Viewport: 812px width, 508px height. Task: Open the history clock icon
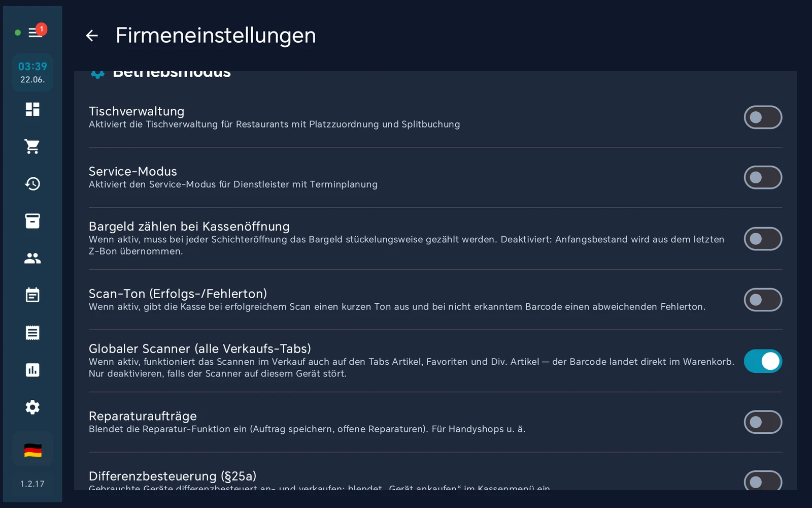32,183
